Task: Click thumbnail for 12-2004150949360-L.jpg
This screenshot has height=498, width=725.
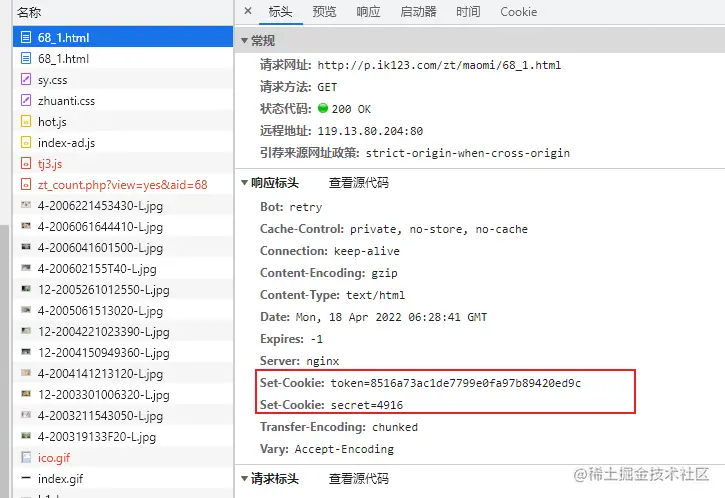Action: pyautogui.click(x=26, y=351)
